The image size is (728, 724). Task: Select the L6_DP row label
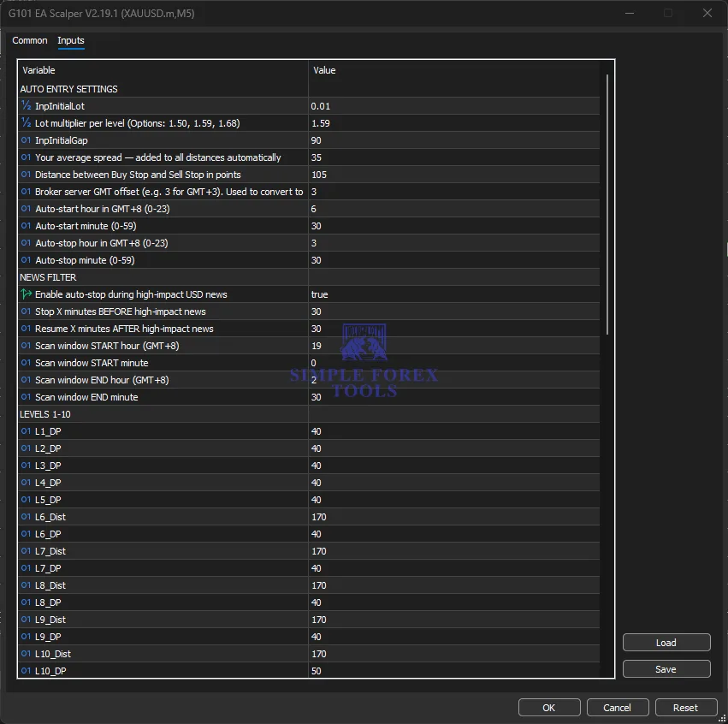pos(48,534)
